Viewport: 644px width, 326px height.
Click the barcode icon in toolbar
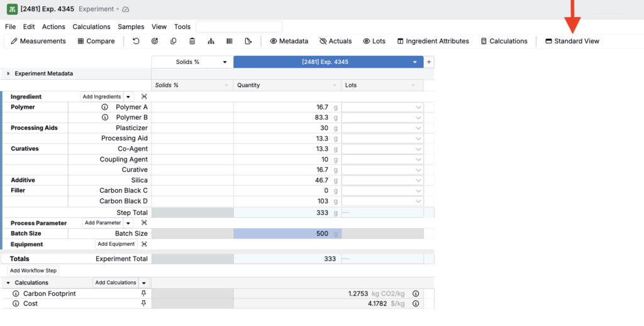tap(230, 41)
